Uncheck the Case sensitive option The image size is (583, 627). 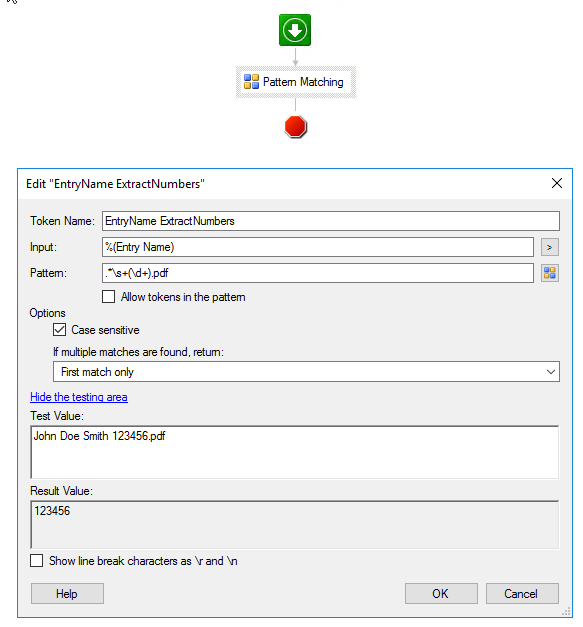pos(59,330)
